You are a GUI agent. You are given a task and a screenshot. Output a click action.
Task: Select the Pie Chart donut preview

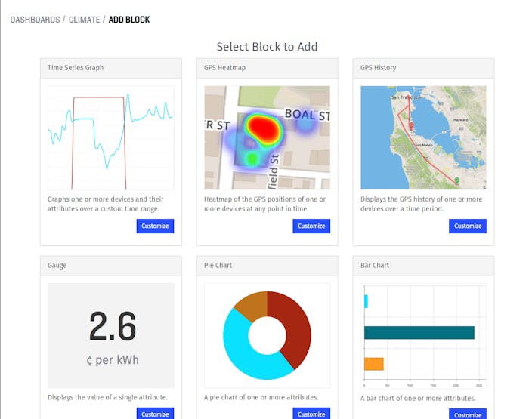pos(268,336)
